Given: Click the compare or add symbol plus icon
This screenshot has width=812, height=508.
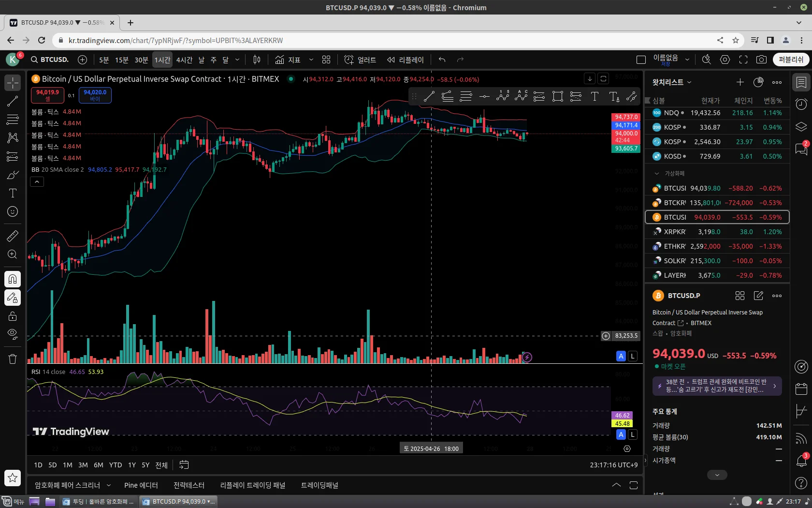Looking at the screenshot, I should click(83, 60).
